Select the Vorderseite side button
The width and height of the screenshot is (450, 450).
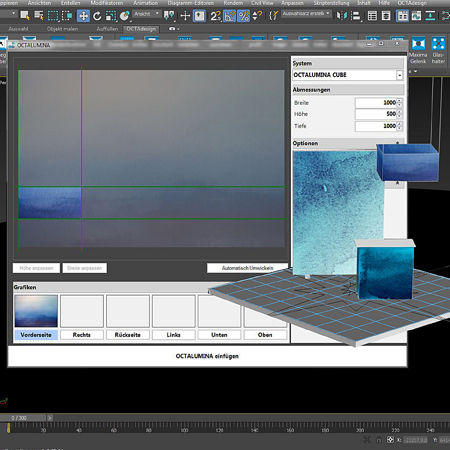[36, 335]
